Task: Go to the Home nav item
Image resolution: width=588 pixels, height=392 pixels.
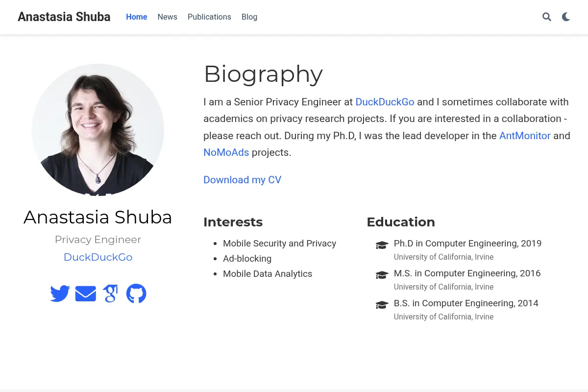Action: tap(137, 17)
